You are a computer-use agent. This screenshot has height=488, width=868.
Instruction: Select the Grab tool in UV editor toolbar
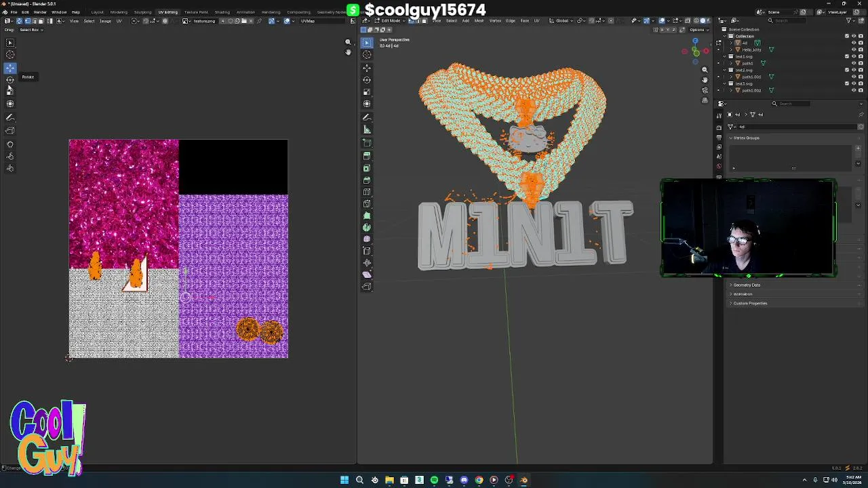coord(10,144)
